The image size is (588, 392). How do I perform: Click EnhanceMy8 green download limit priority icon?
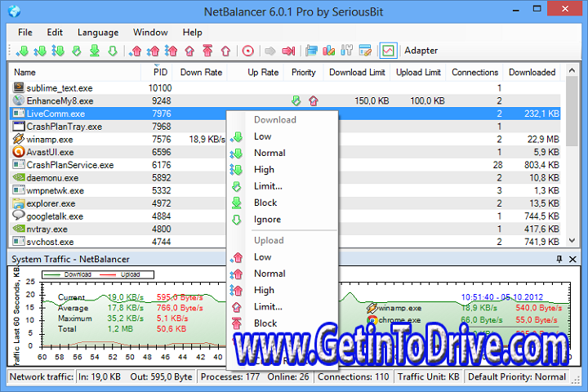click(x=296, y=101)
